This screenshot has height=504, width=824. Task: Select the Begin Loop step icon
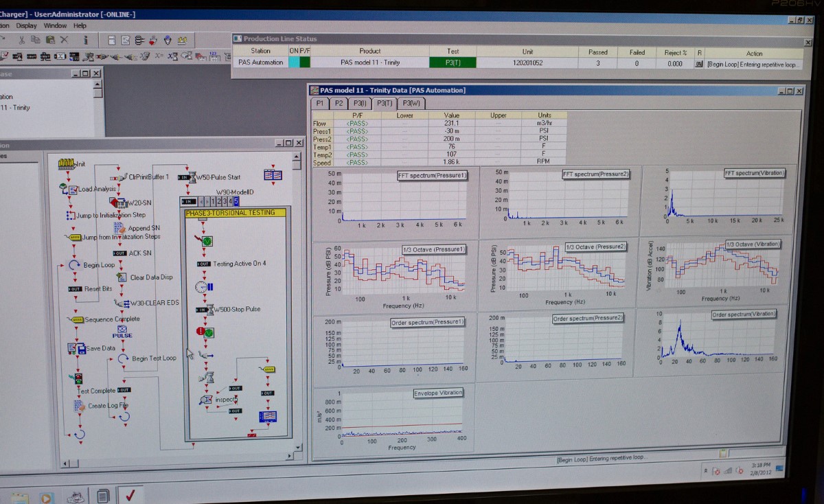(x=74, y=265)
